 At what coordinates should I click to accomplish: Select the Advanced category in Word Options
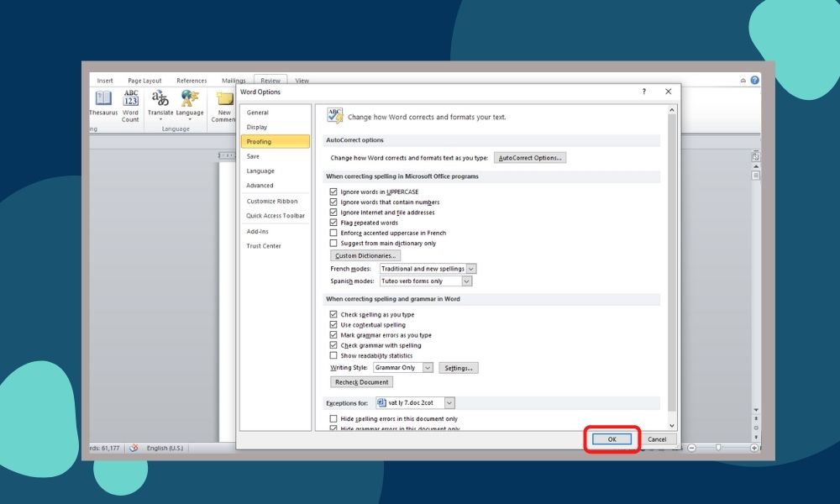(260, 186)
